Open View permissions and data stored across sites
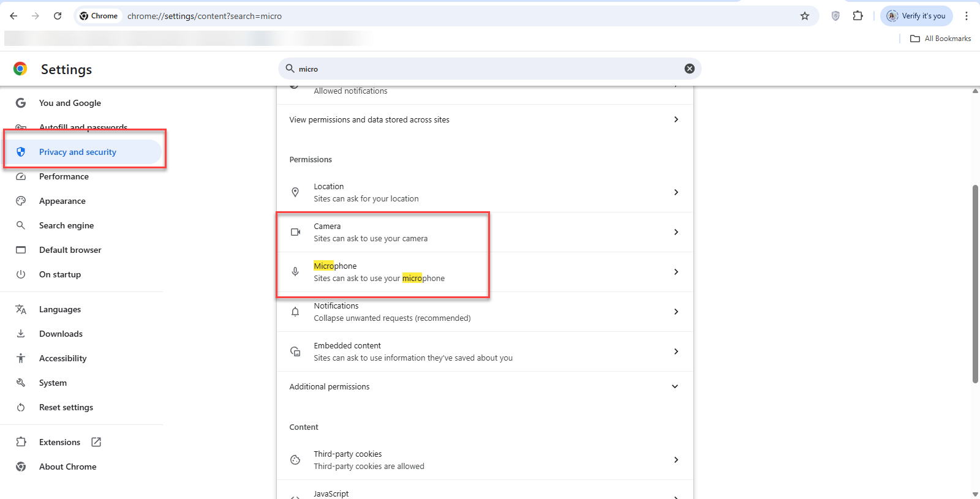This screenshot has width=980, height=499. click(x=485, y=119)
